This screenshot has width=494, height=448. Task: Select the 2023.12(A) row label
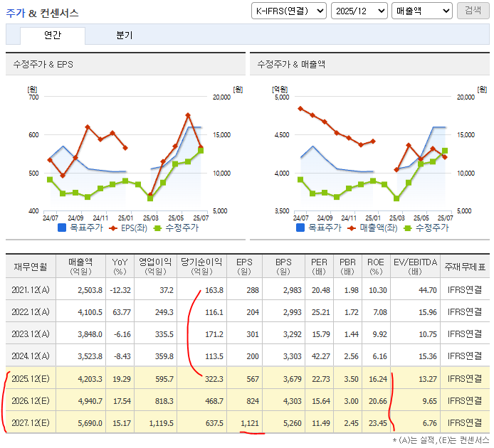coord(31,334)
